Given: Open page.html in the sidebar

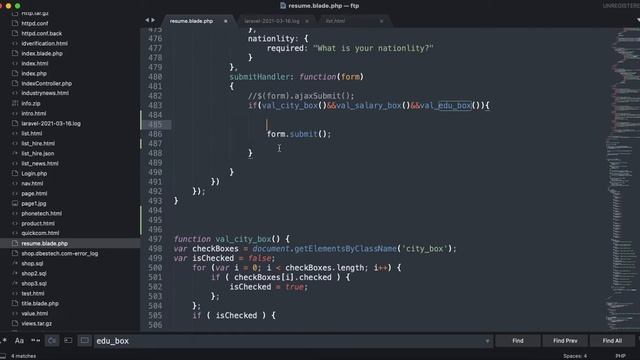Looking at the screenshot, I should point(34,193).
